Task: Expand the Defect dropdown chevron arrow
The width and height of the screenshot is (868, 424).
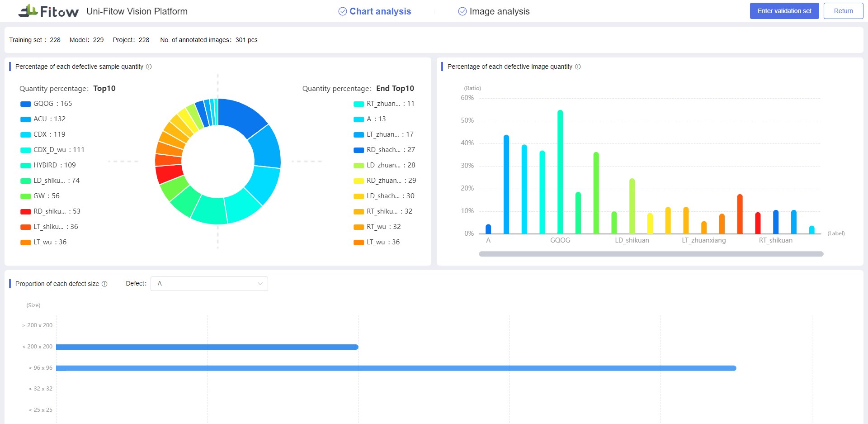Action: tap(260, 284)
